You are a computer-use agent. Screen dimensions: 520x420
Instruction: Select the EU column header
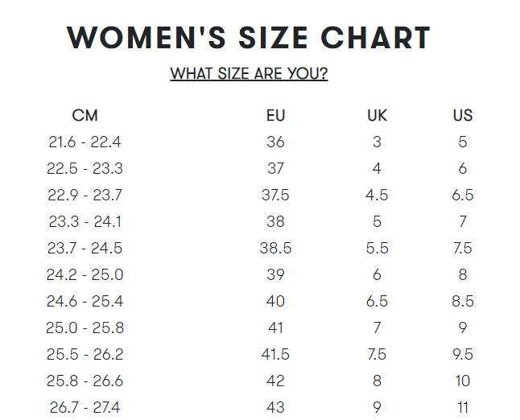(275, 115)
